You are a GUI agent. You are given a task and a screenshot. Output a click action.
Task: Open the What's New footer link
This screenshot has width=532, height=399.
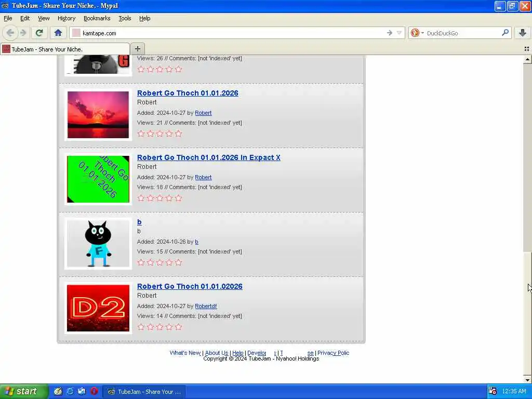(185, 353)
